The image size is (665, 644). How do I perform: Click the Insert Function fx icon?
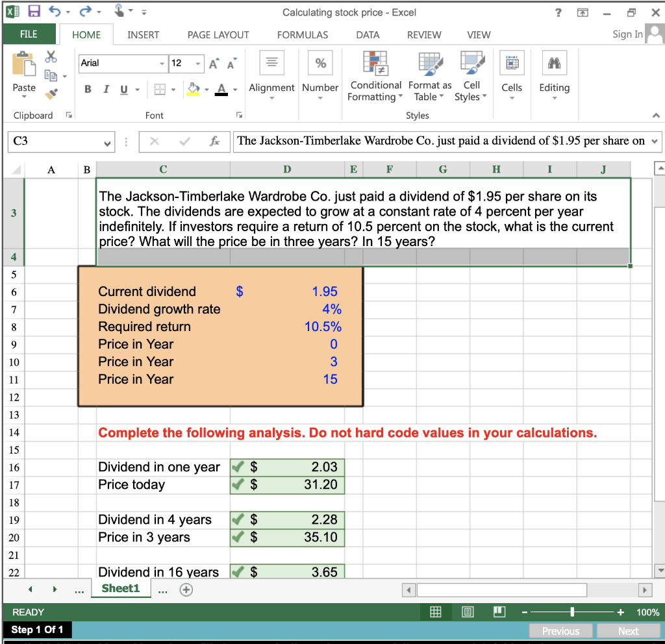click(x=216, y=142)
